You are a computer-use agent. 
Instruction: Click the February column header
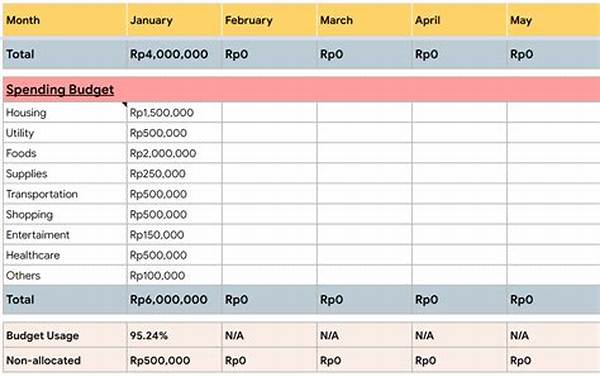269,20
